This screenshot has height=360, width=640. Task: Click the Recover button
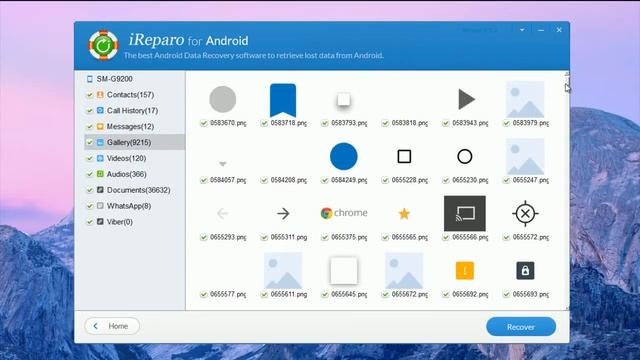click(x=521, y=327)
